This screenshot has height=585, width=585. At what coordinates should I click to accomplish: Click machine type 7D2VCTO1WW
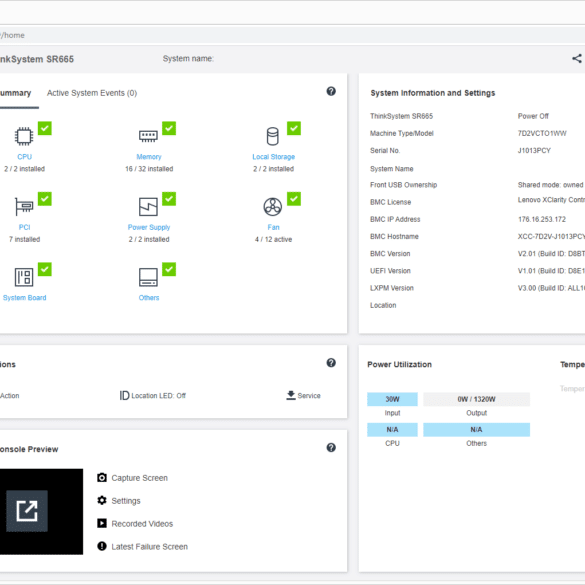tap(542, 134)
